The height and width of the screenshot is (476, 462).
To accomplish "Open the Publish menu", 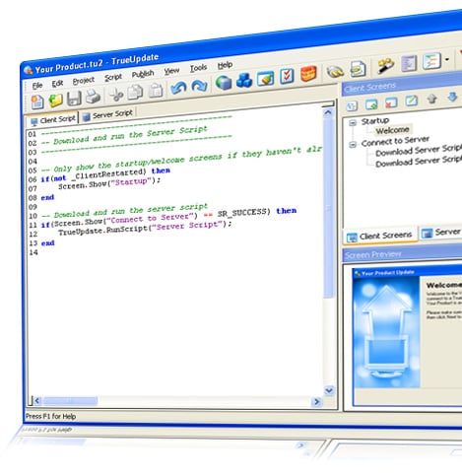I will coord(143,74).
